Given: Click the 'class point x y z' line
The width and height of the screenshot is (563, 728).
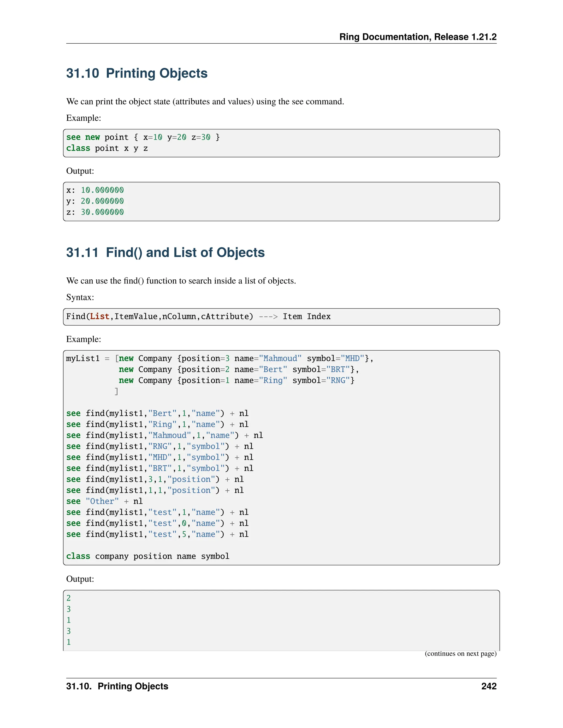Looking at the screenshot, I should click(107, 148).
